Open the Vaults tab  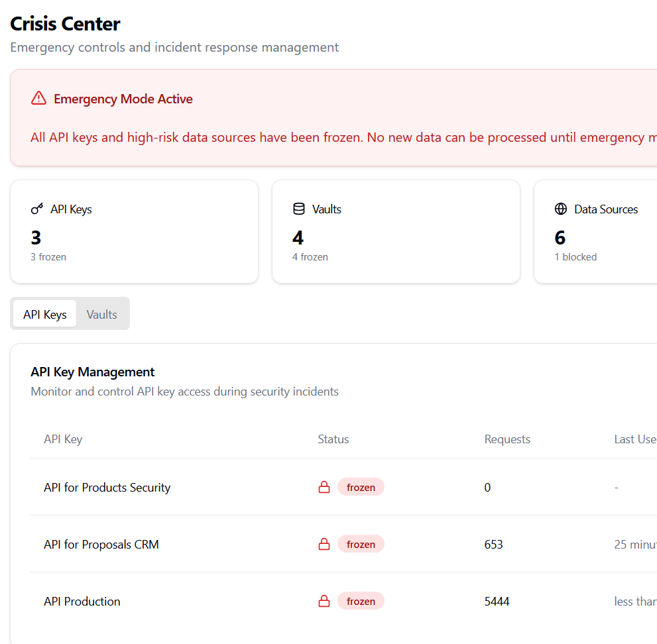coord(102,313)
